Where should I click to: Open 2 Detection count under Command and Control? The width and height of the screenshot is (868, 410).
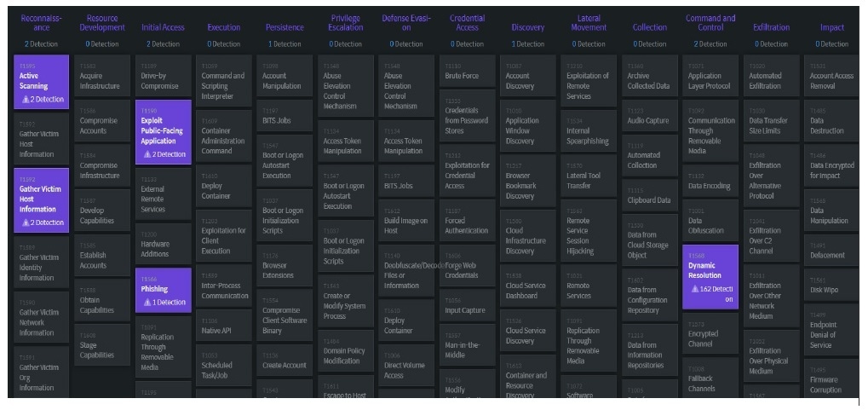[x=710, y=43]
